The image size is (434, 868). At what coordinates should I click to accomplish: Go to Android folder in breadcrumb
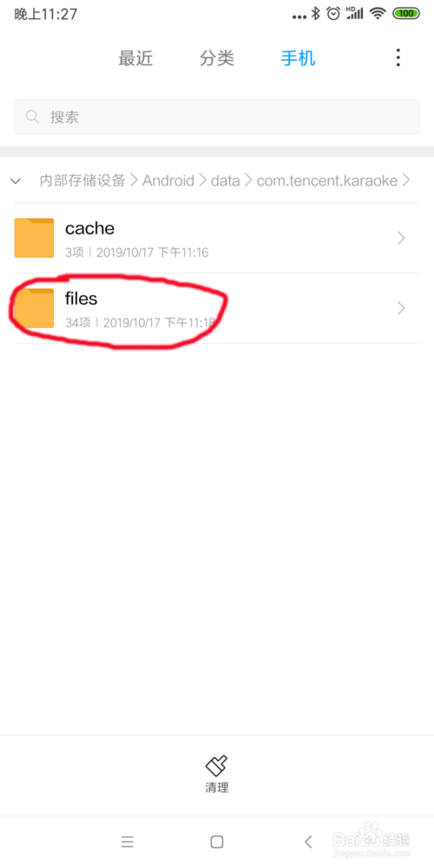[168, 181]
